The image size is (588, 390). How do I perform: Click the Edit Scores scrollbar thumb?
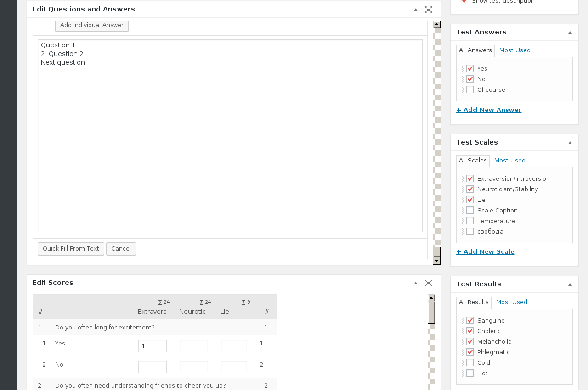431,312
